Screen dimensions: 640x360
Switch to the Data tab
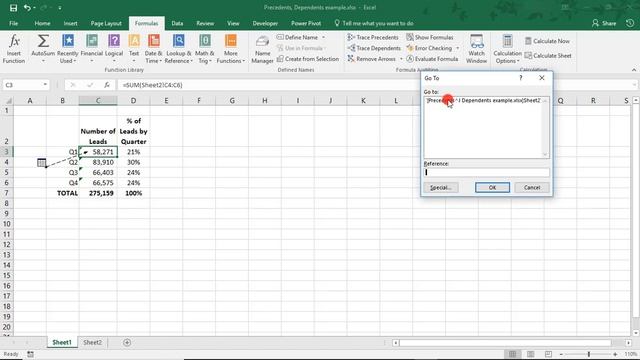[177, 23]
